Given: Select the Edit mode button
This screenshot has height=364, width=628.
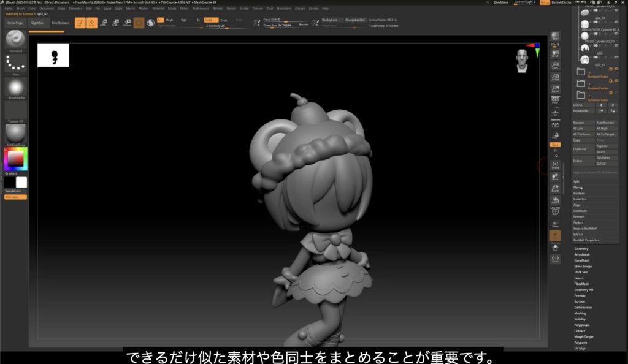Looking at the screenshot, I should point(80,23).
